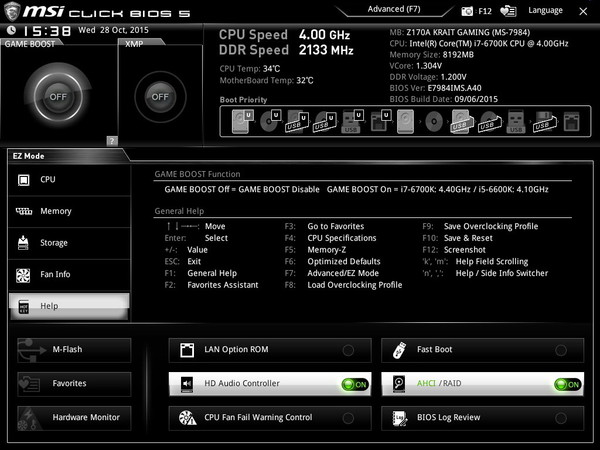This screenshot has height=450, width=600.
Task: Click the F6 Optimized Defaults help entry
Action: point(333,261)
